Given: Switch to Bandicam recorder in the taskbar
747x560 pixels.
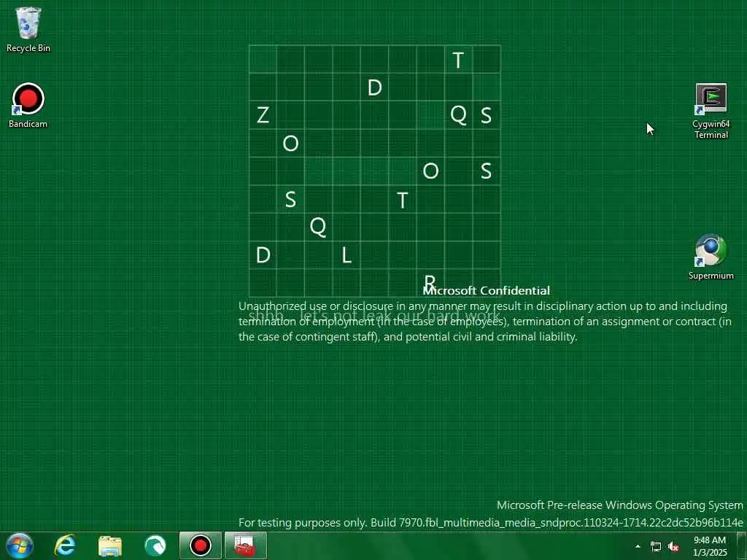Looking at the screenshot, I should pyautogui.click(x=201, y=545).
